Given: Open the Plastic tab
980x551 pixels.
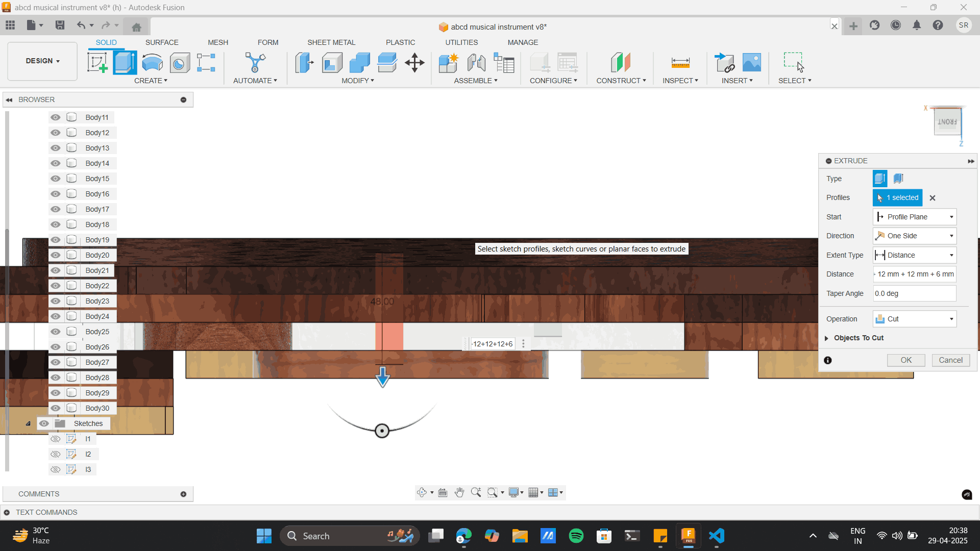Looking at the screenshot, I should 400,42.
